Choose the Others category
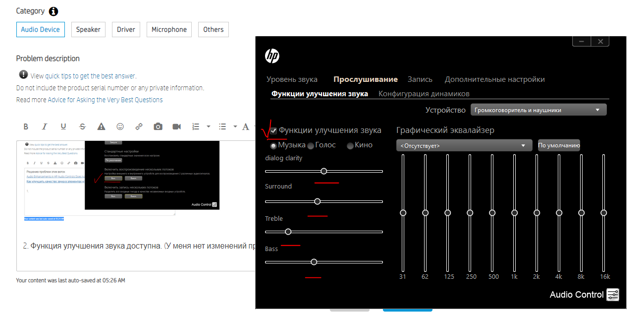644x319 pixels. (x=214, y=29)
